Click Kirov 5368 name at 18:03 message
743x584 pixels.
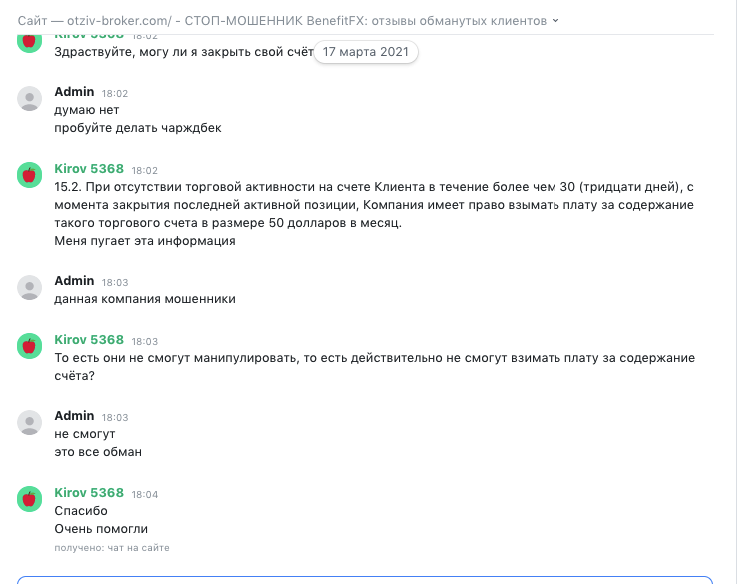(89, 340)
